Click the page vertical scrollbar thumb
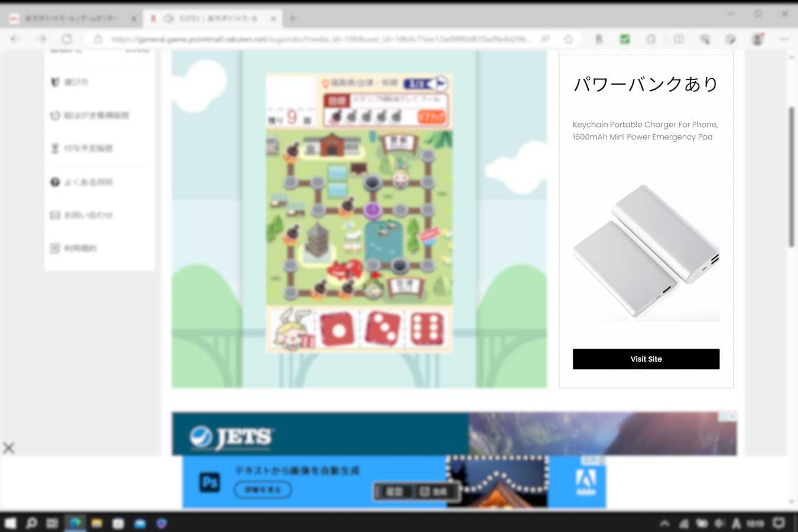Viewport: 798px width, 532px height. 791,177
